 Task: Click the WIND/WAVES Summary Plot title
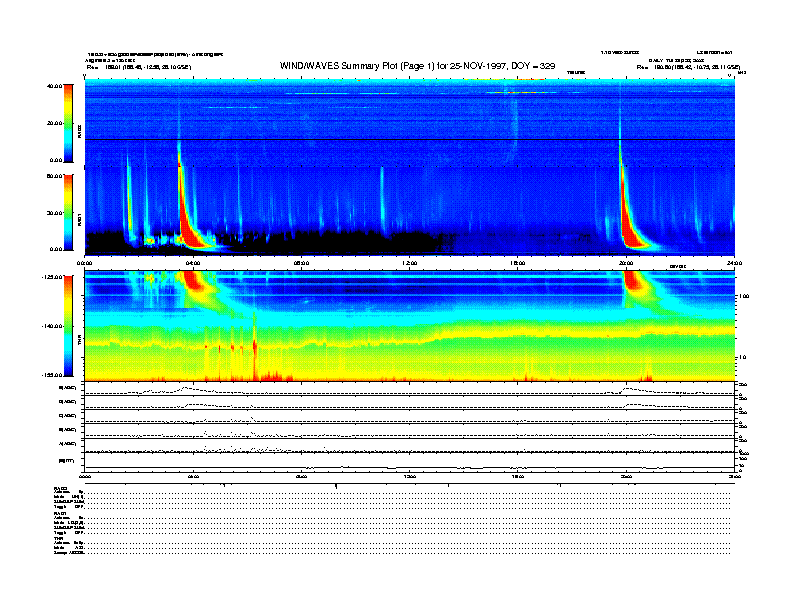(x=417, y=66)
